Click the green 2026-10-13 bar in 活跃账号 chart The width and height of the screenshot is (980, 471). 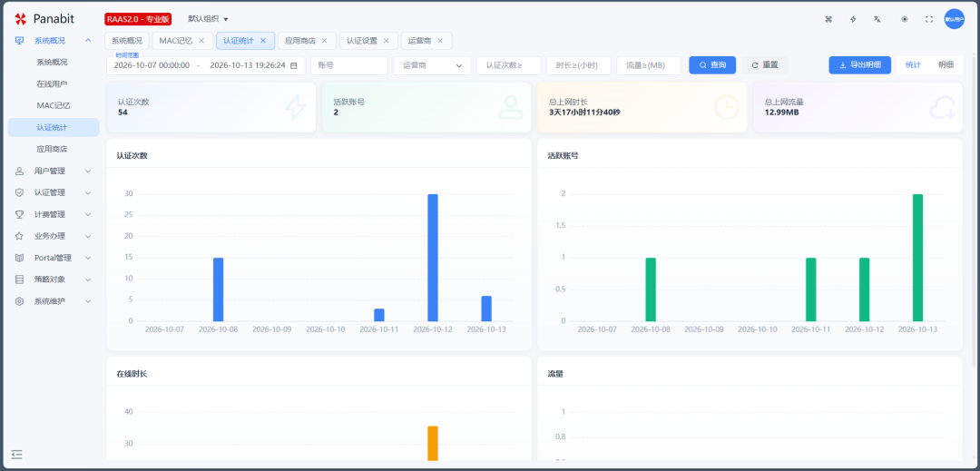coord(917,258)
